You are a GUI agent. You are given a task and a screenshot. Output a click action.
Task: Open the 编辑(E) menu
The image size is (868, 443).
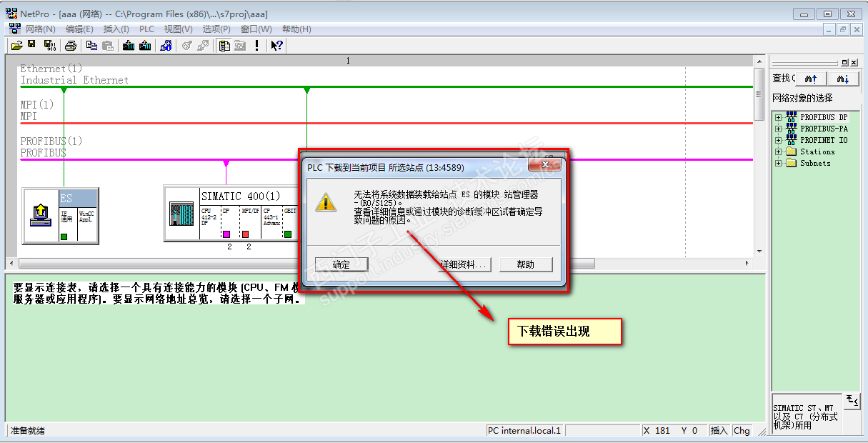[79, 29]
